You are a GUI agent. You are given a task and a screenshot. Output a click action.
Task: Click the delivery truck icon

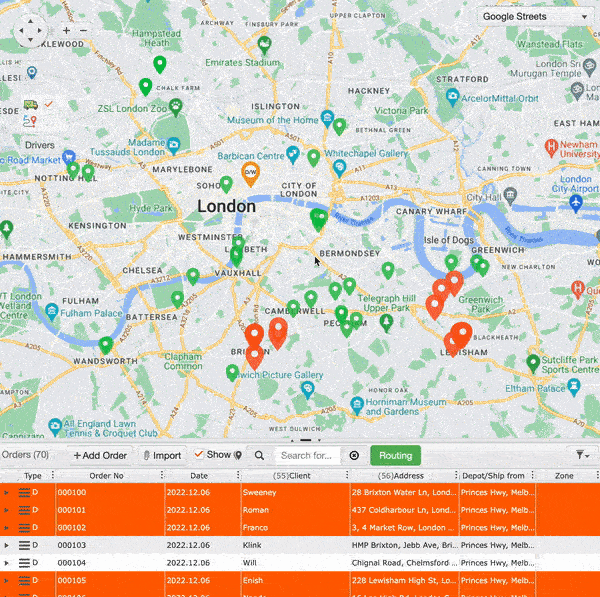pyautogui.click(x=31, y=104)
